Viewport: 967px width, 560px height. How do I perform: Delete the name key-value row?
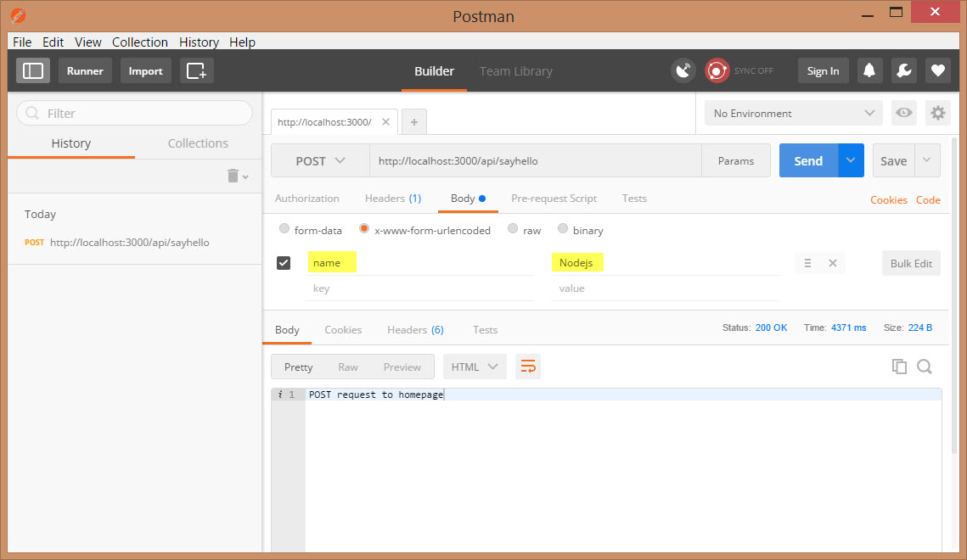[x=833, y=263]
